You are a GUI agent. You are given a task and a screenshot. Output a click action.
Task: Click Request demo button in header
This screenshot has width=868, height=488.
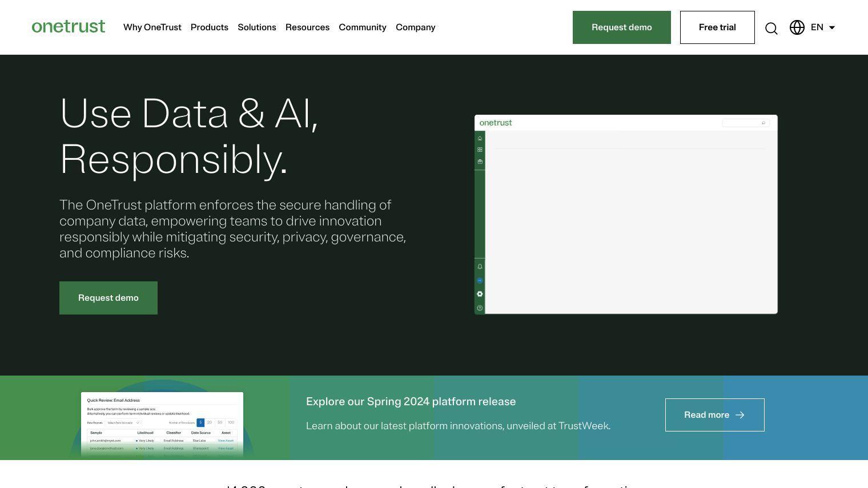(622, 27)
